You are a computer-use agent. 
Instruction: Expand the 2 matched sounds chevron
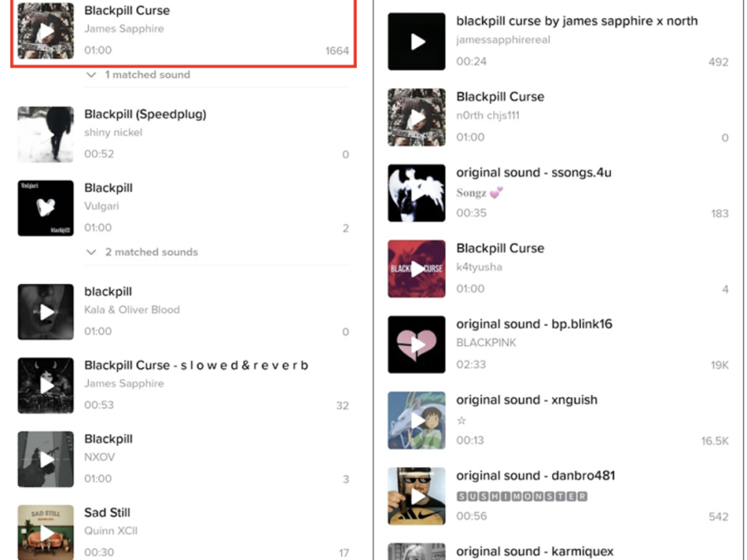pyautogui.click(x=91, y=252)
